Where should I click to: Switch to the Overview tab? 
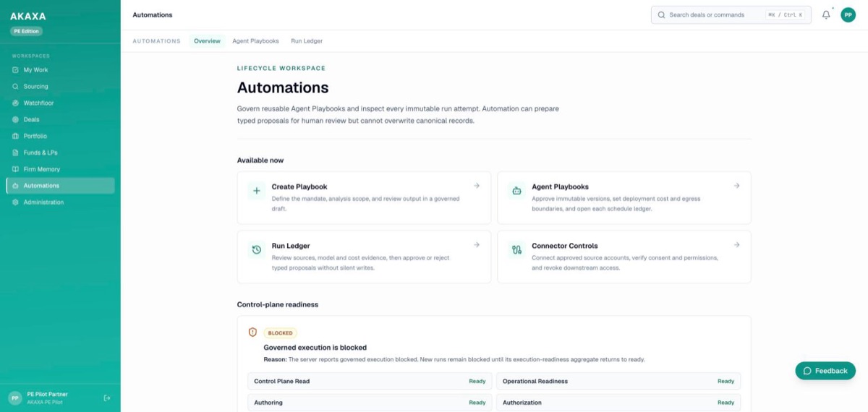point(207,41)
